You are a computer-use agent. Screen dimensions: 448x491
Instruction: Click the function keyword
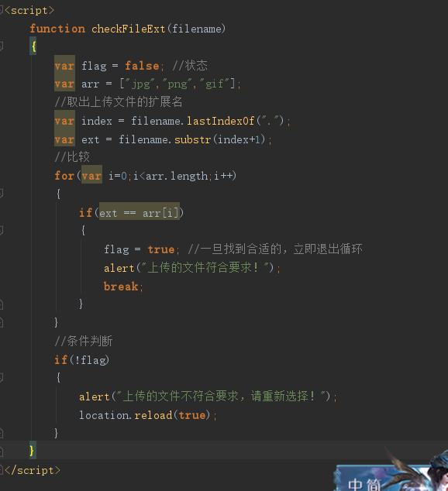point(57,29)
